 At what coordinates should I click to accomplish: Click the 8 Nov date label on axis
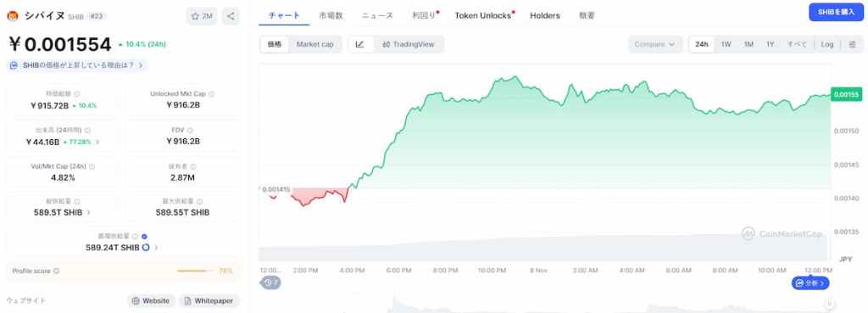click(538, 271)
